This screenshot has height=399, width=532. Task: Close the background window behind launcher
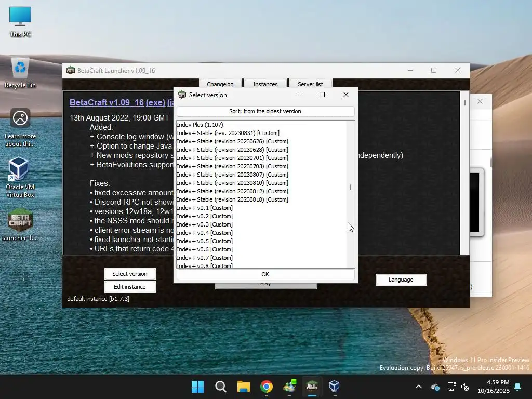pyautogui.click(x=480, y=101)
